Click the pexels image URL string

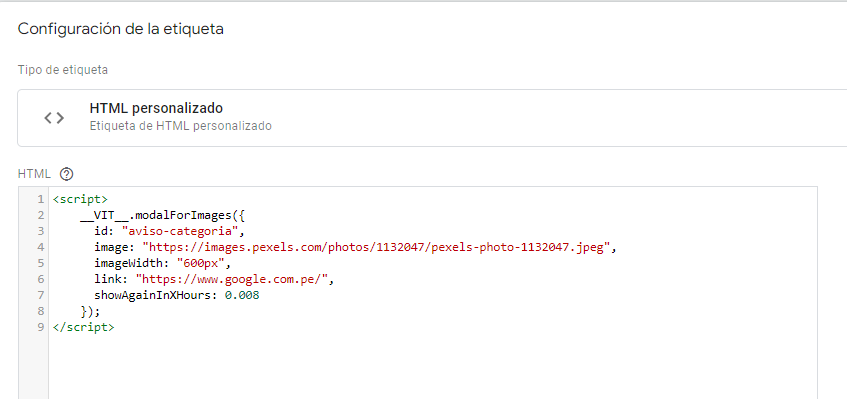click(x=376, y=248)
